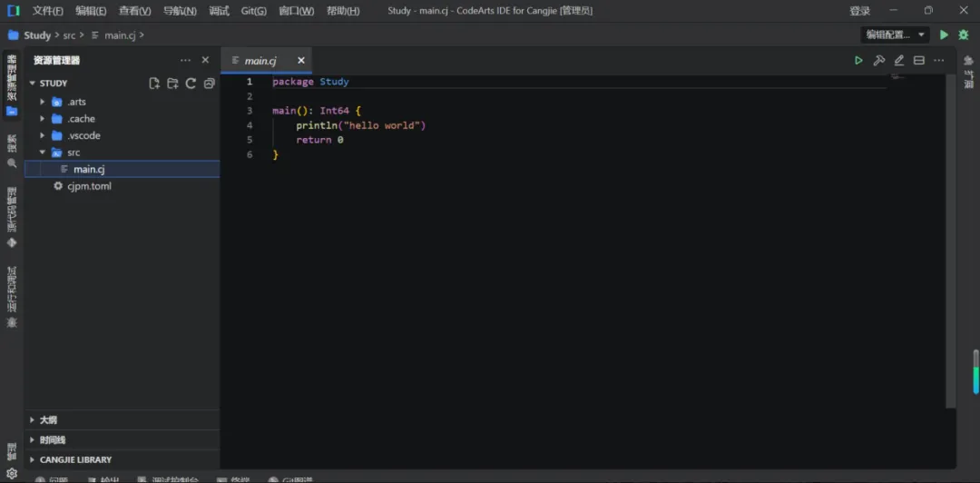Screen dimensions: 980x483
Task: Start debugging with the green bug icon
Action: [x=963, y=35]
